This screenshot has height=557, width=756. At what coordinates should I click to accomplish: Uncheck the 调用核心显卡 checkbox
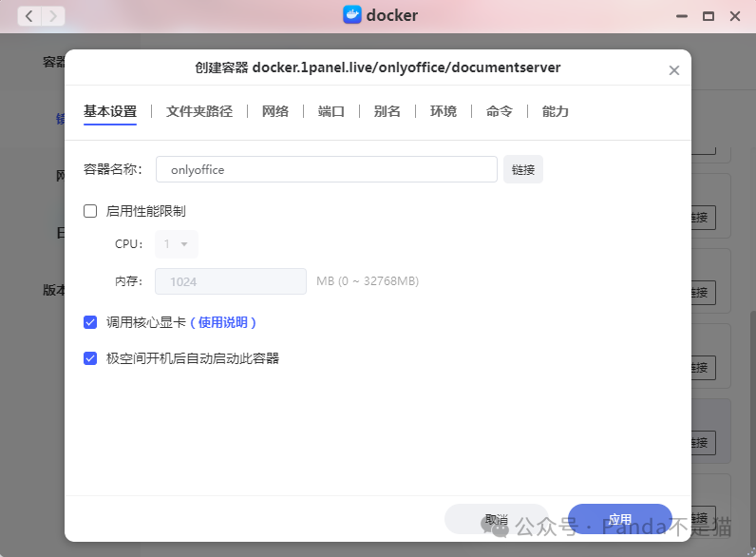coord(90,322)
